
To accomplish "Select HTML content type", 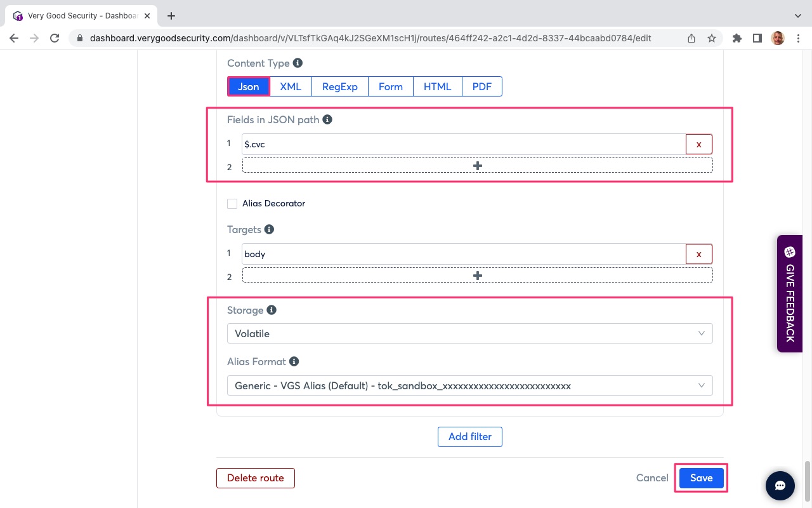I will click(438, 86).
